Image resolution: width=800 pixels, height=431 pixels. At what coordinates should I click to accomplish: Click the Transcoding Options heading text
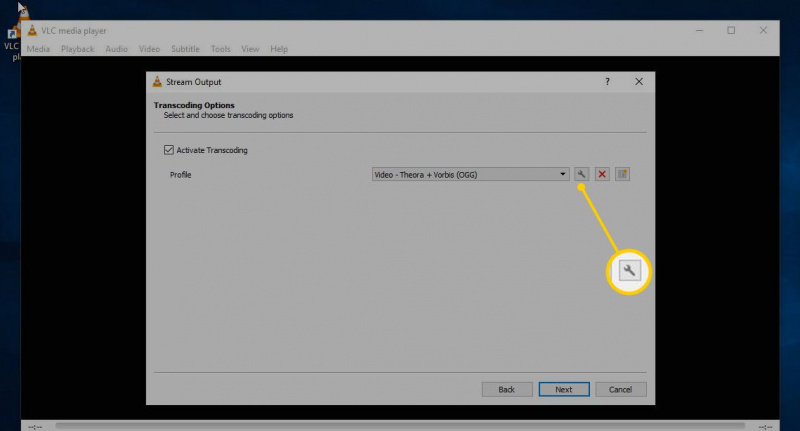click(194, 105)
